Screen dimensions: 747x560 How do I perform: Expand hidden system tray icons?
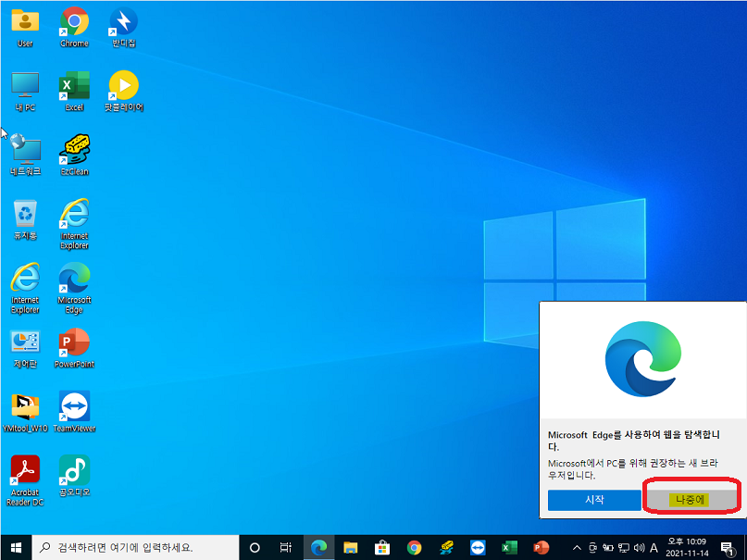(x=577, y=548)
